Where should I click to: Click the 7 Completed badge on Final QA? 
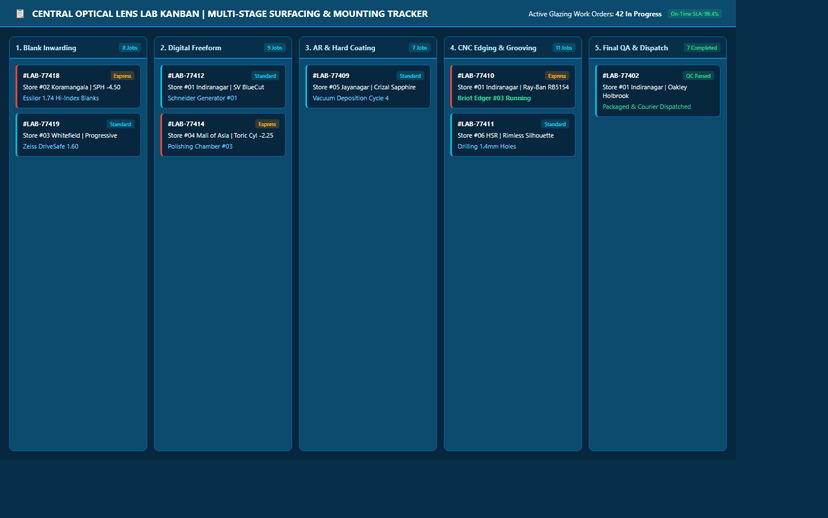pyautogui.click(x=702, y=48)
